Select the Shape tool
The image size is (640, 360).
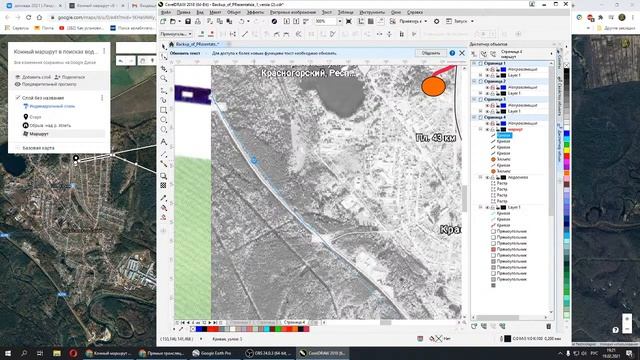point(164,57)
